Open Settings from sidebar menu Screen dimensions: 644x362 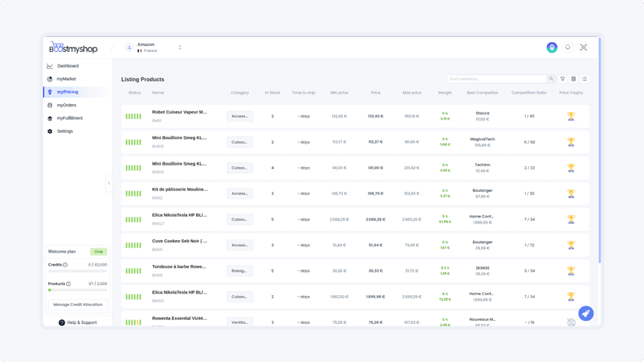pos(65,131)
